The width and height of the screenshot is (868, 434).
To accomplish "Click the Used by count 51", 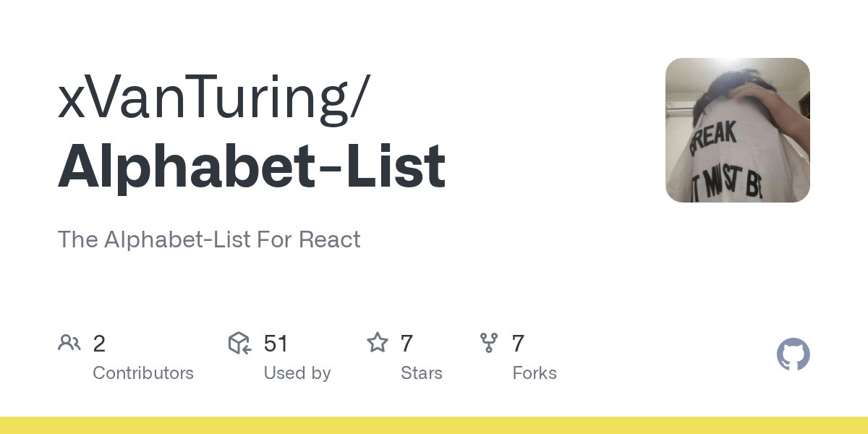I will point(276,343).
